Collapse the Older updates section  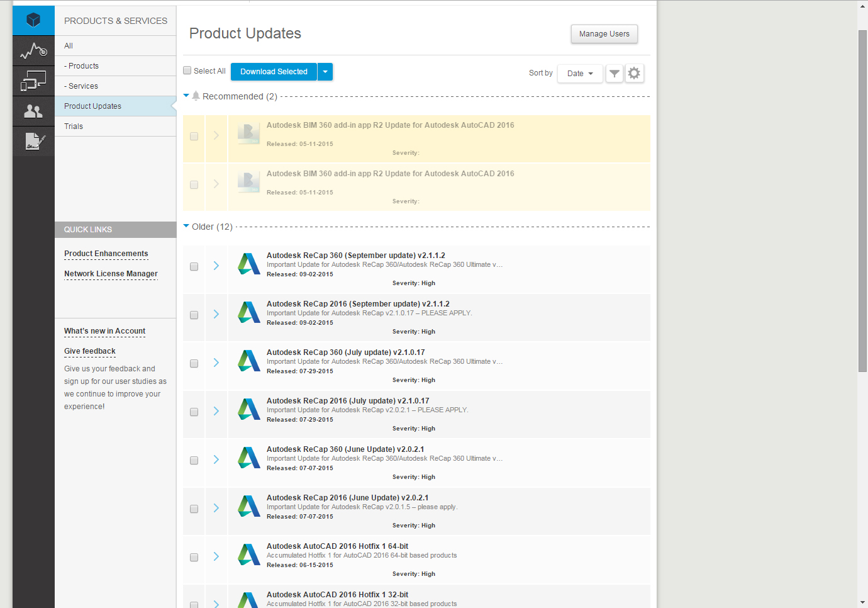click(x=186, y=226)
